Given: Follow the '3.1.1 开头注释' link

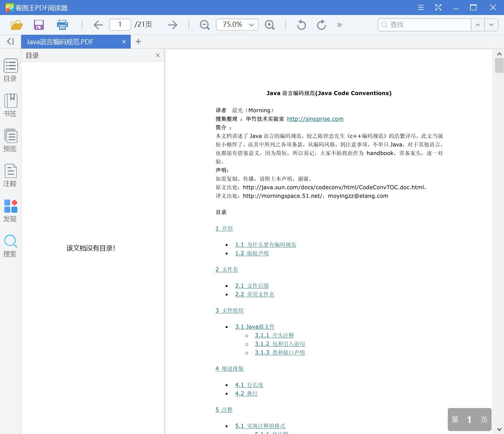Looking at the screenshot, I should click(x=274, y=335).
